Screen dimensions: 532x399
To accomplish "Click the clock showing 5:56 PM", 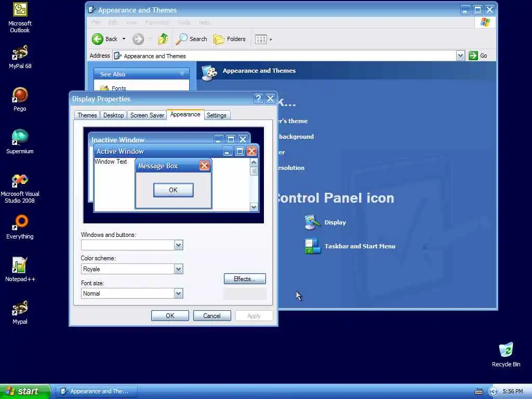I will (x=513, y=392).
